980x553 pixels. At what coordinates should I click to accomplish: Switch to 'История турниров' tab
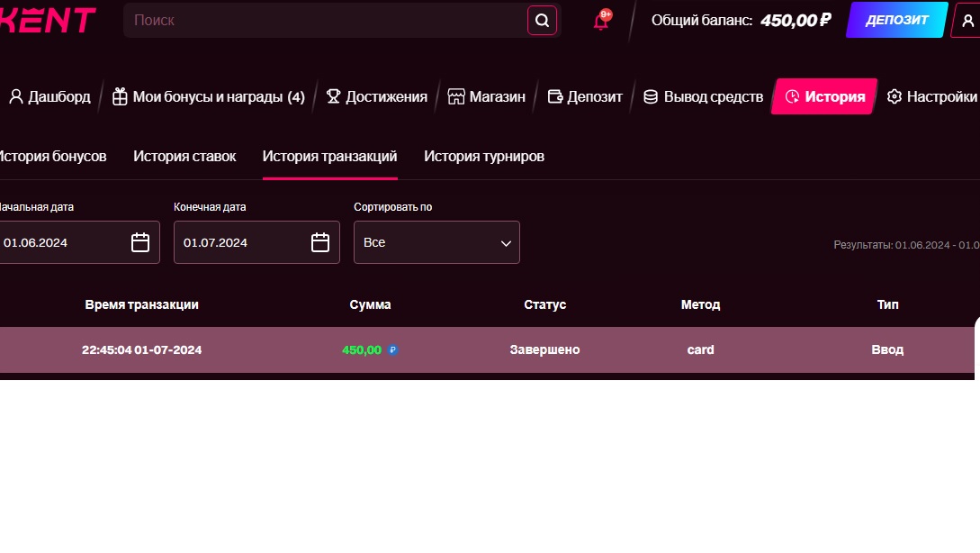point(484,156)
